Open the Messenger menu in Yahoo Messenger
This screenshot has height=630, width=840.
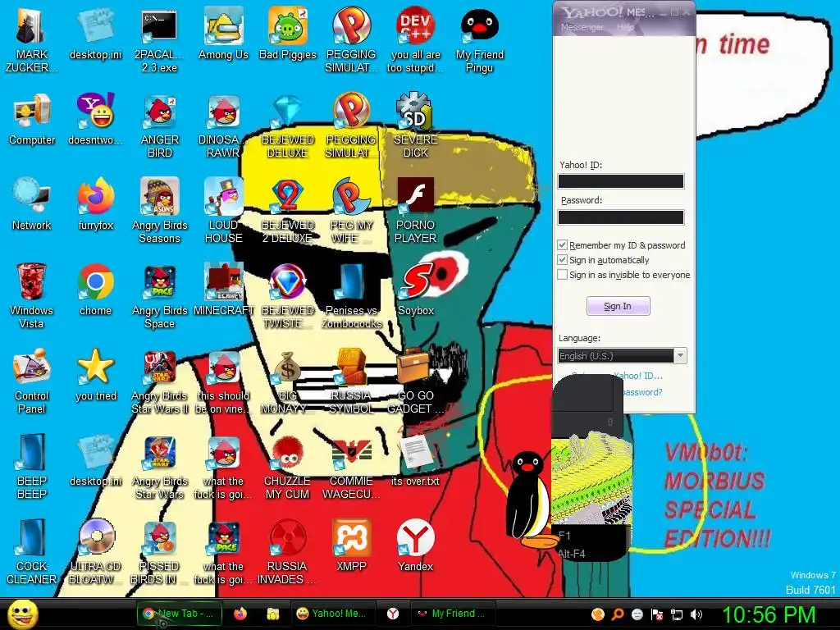coord(582,27)
